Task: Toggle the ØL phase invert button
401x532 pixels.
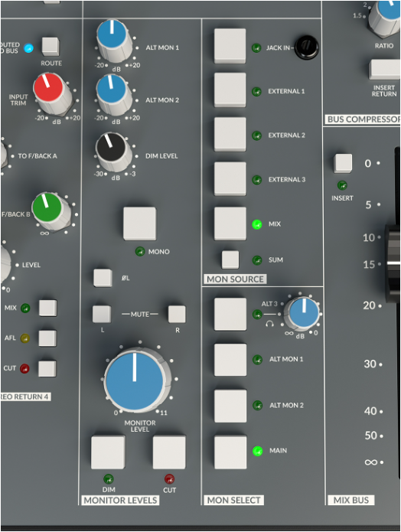Action: point(103,278)
